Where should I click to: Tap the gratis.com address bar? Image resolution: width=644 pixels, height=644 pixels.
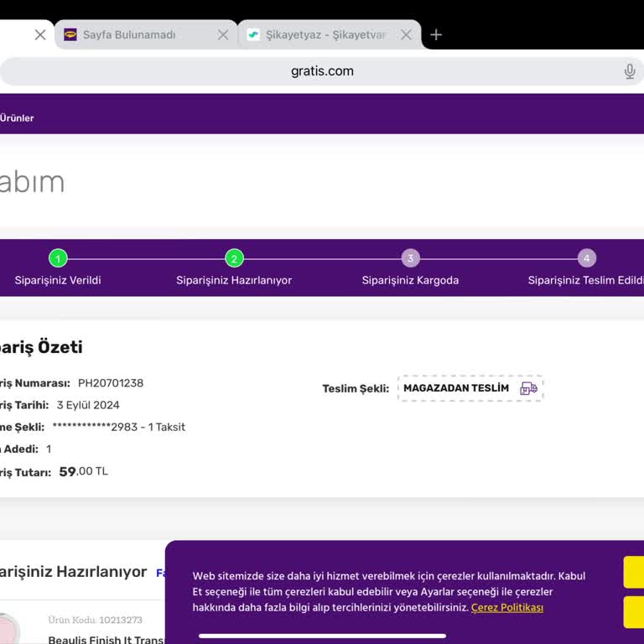click(x=322, y=71)
